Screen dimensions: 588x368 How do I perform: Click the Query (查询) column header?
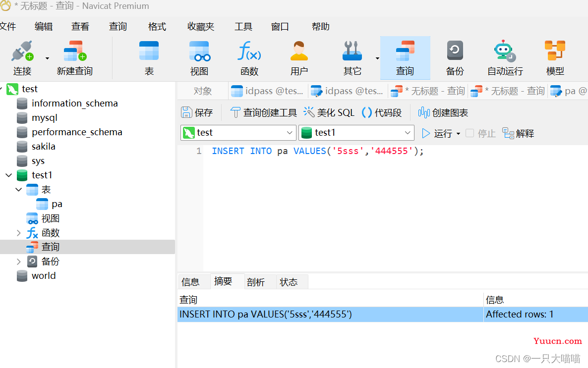coord(330,300)
